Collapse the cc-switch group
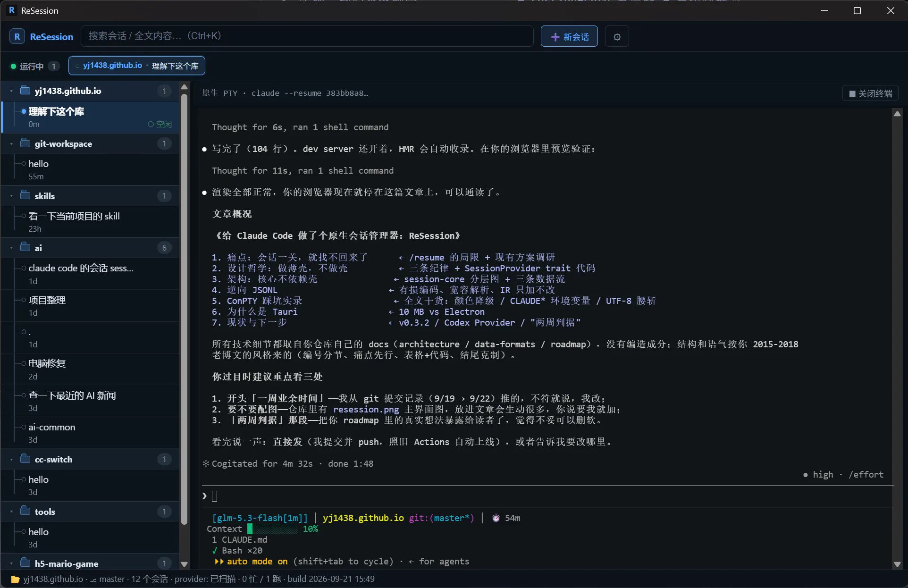Image resolution: width=908 pixels, height=588 pixels. tap(11, 459)
